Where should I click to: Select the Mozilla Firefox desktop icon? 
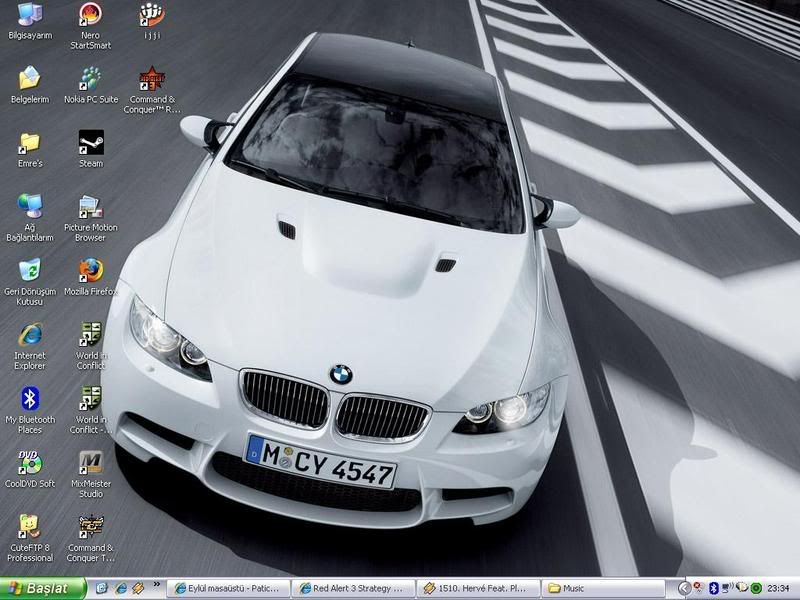point(91,271)
